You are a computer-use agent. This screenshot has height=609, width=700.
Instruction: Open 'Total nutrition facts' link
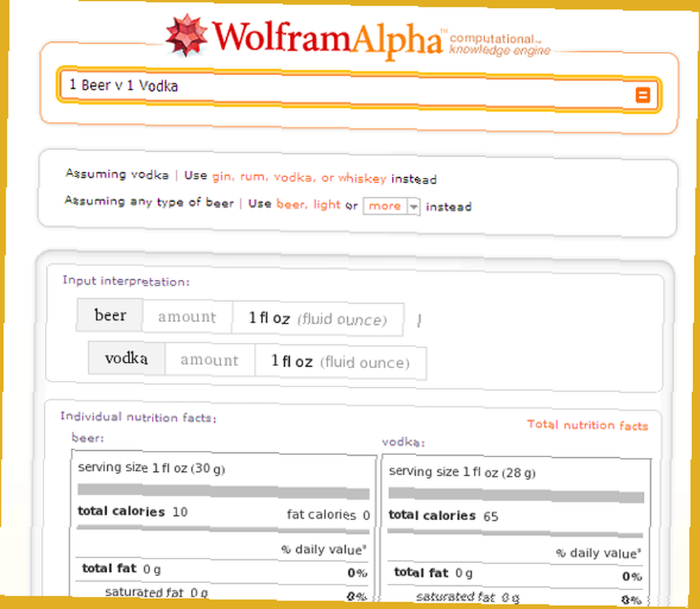(587, 425)
